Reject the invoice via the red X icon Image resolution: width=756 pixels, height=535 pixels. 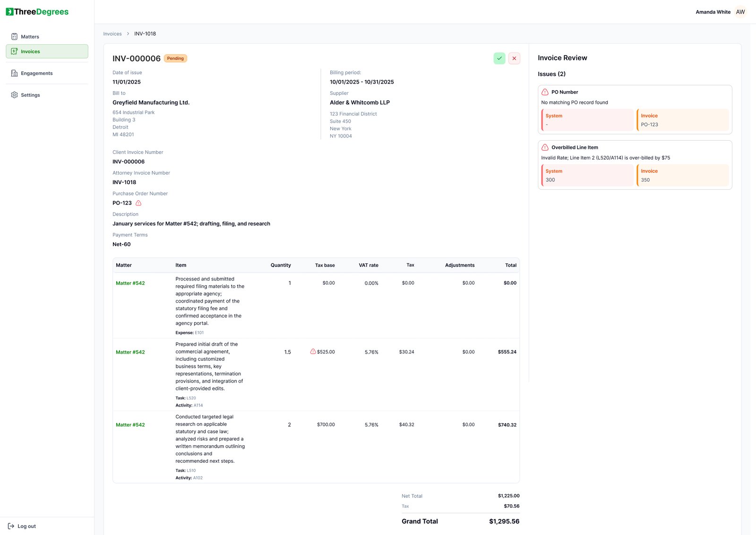click(x=514, y=58)
